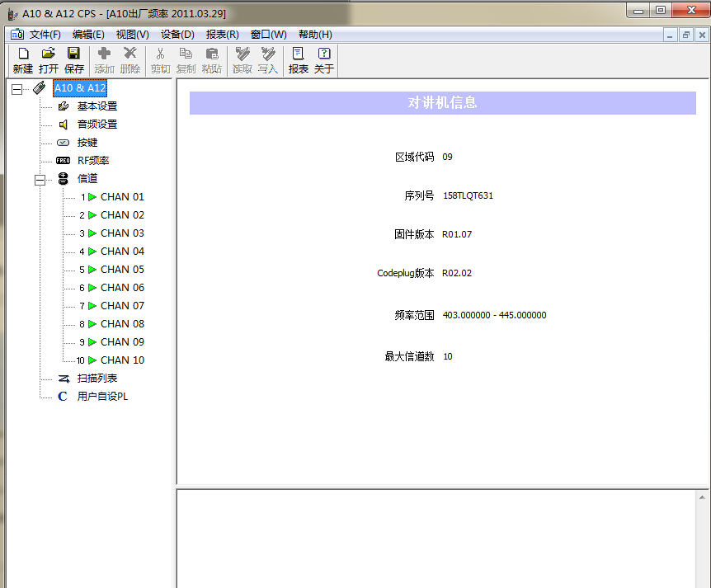Collapse the A10 & A12 root node

(16, 88)
